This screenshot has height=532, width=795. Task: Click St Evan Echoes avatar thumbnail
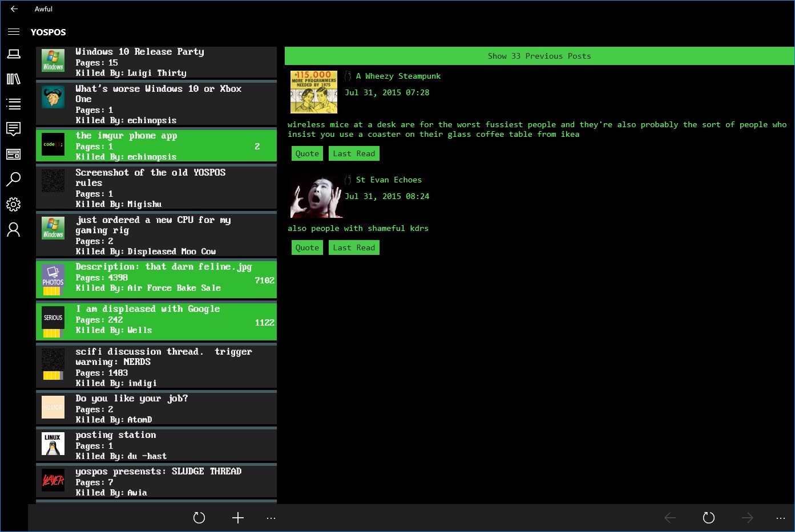[315, 196]
